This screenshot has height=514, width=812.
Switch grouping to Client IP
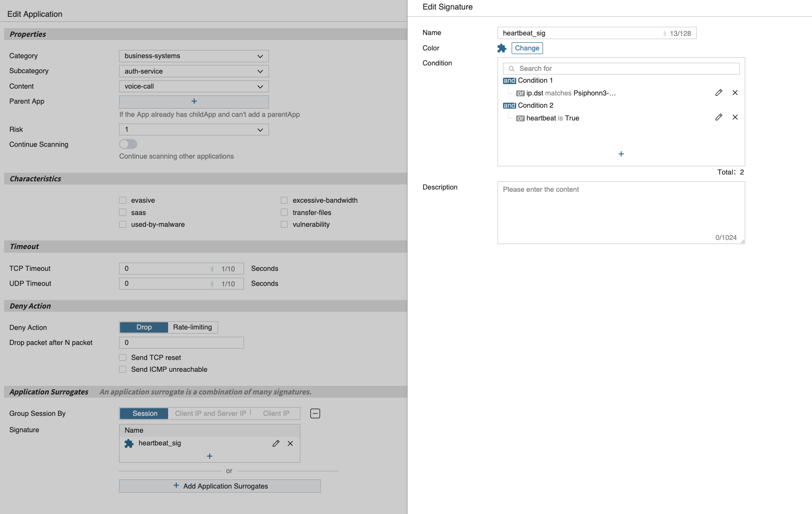point(276,414)
